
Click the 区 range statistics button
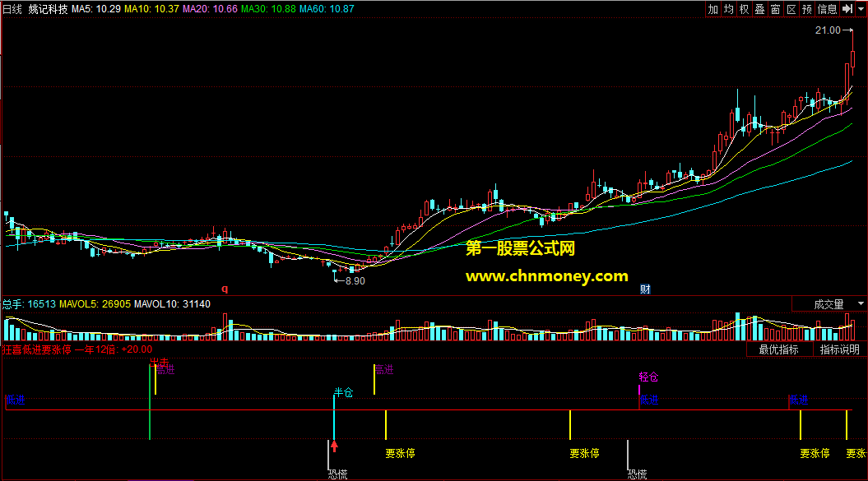(x=791, y=9)
